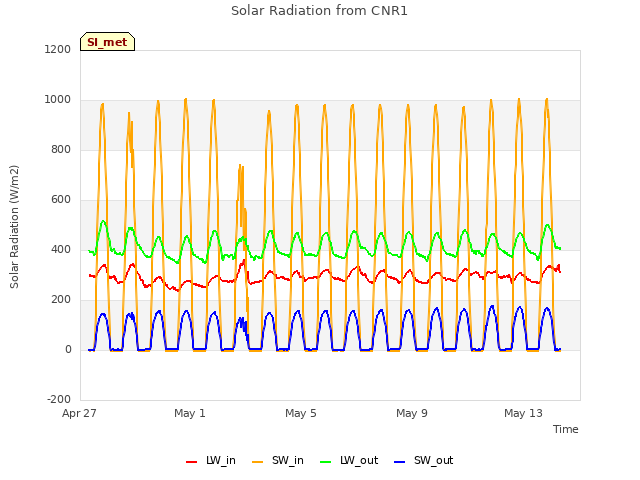Click the Solar Radiation (W/m2) axis title
The width and height of the screenshot is (640, 480).
14,227
